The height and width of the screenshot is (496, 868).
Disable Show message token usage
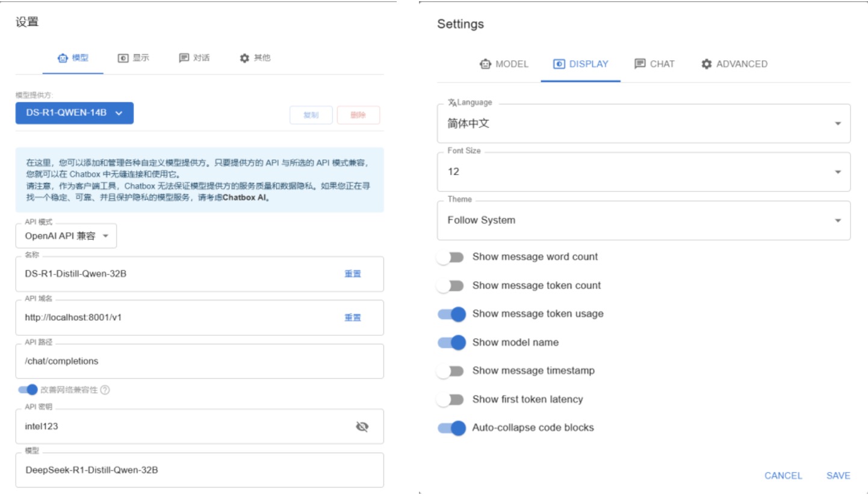click(452, 314)
